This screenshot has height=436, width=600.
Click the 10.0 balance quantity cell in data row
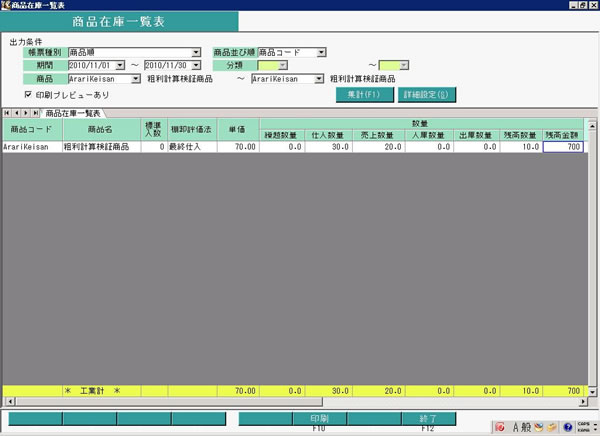click(x=521, y=147)
